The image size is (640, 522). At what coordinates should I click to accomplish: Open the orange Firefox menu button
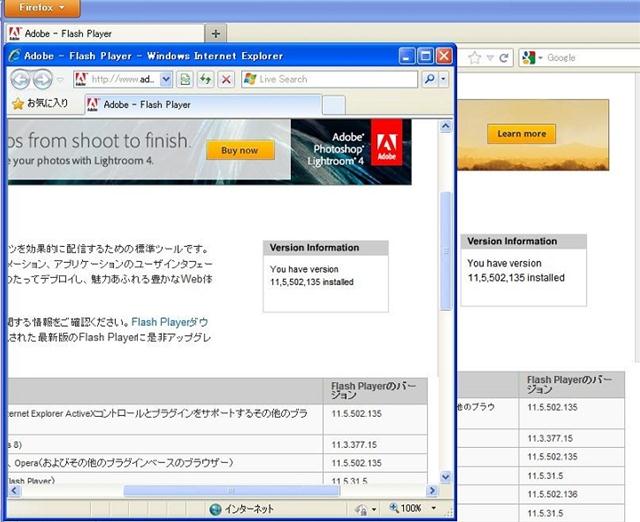[x=42, y=8]
